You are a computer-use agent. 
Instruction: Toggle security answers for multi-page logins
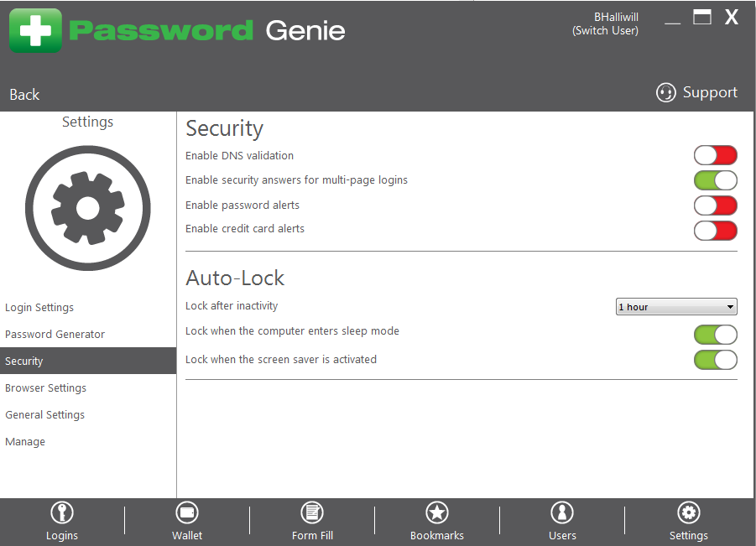(716, 180)
